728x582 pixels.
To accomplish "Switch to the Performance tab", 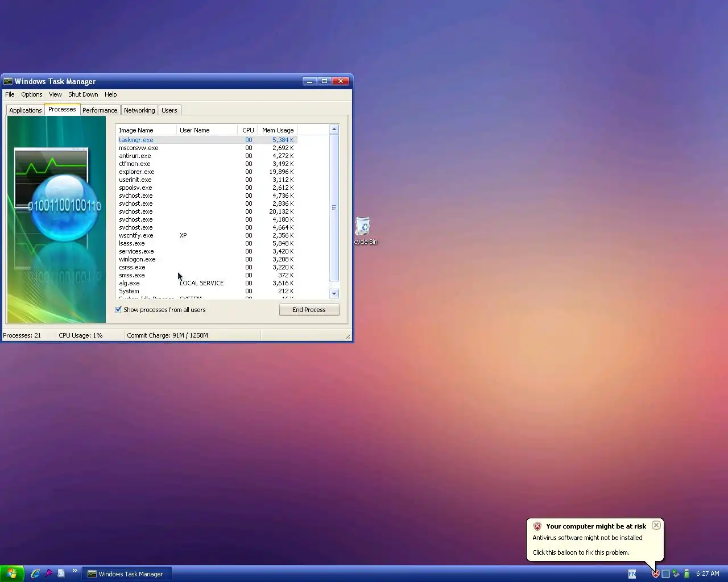I will (100, 110).
